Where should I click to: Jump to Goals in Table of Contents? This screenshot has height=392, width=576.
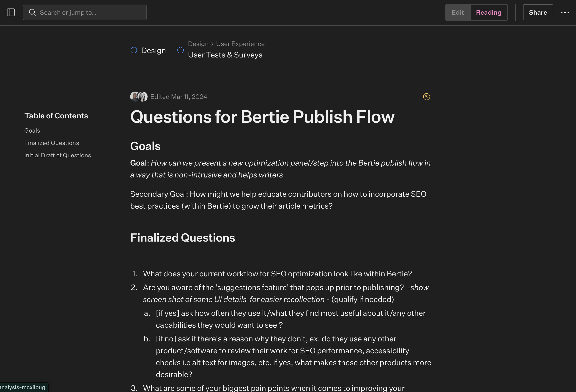point(32,131)
